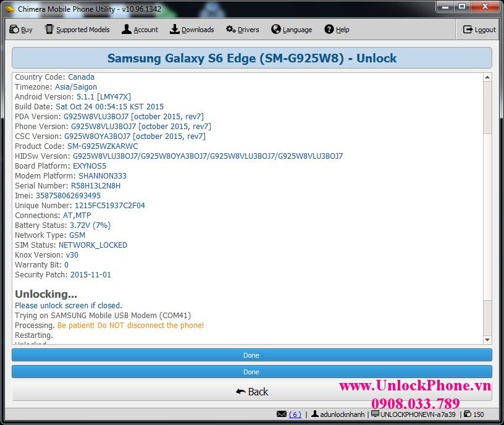The image size is (504, 425).
Task: Click the credits coin icon showing 150
Action: tap(468, 414)
